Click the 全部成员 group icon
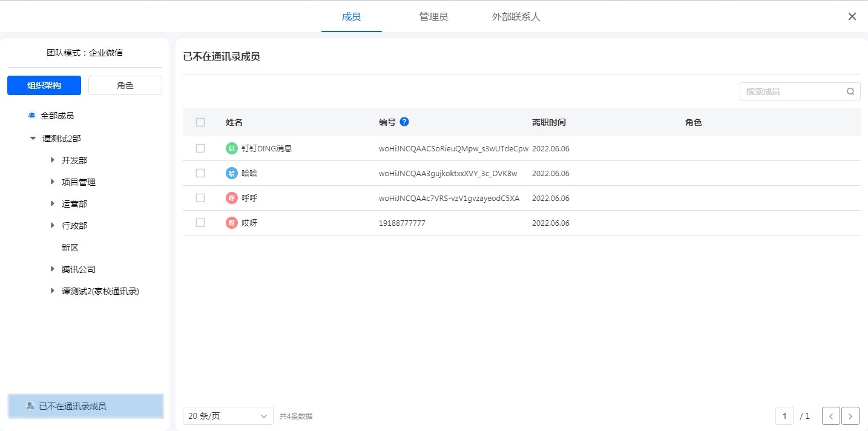868x431 pixels. (x=31, y=115)
